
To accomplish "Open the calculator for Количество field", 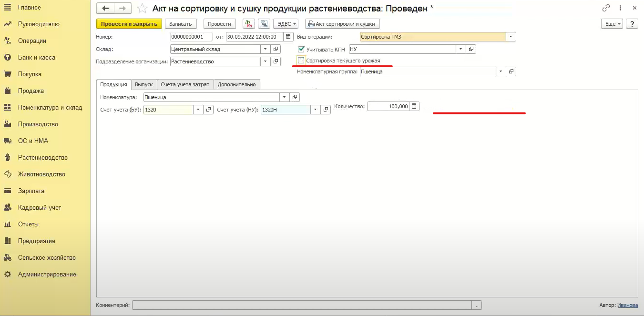I will pyautogui.click(x=414, y=106).
